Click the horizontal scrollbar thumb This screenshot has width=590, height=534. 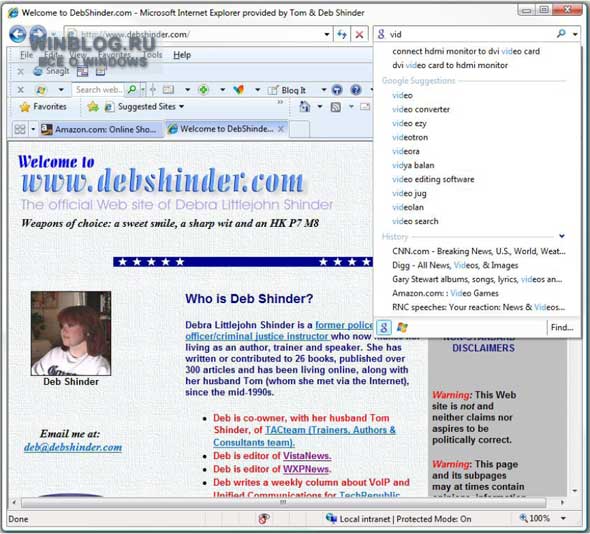click(283, 502)
